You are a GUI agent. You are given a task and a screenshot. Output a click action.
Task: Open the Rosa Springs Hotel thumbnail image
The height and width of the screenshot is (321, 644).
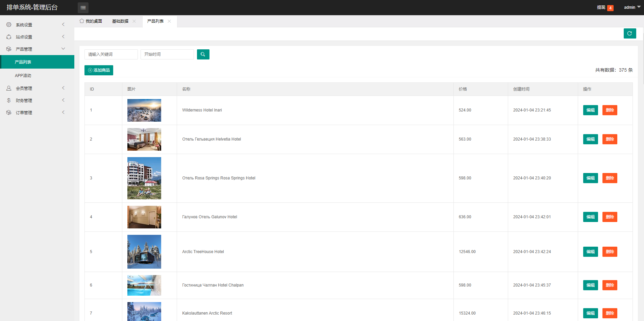[x=144, y=178]
